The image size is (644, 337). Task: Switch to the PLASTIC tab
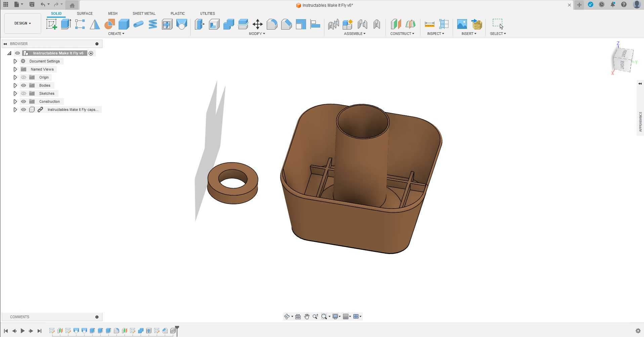pyautogui.click(x=178, y=13)
